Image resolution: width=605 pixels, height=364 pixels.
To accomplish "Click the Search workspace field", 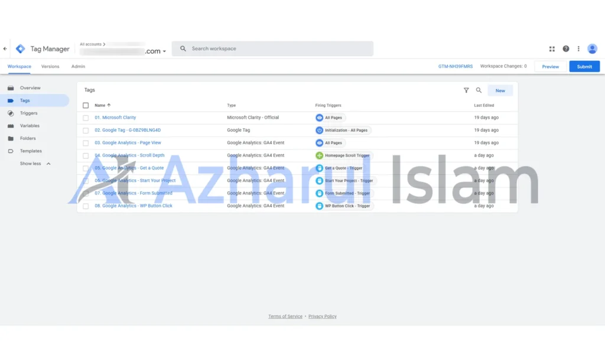I will click(272, 48).
